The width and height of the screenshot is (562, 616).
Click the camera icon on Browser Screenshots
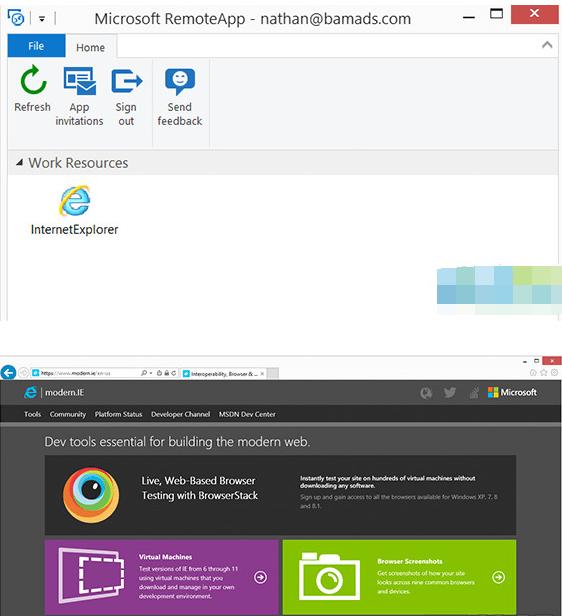pos(329,577)
